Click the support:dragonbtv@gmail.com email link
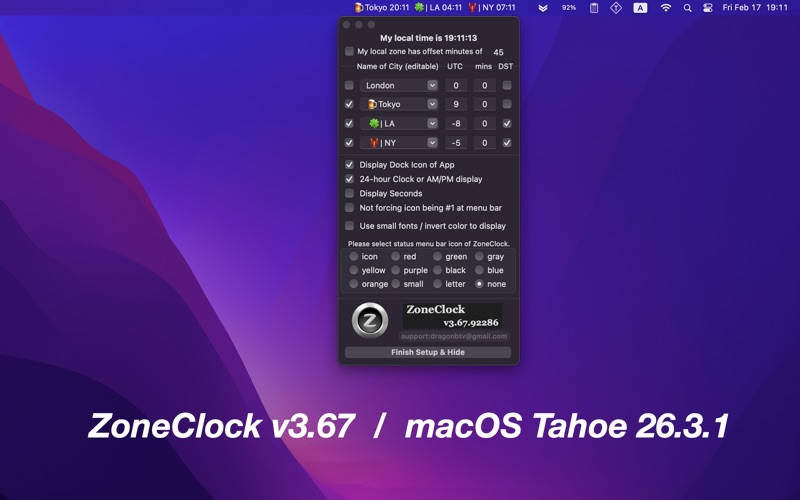The image size is (800, 500). pyautogui.click(x=454, y=336)
